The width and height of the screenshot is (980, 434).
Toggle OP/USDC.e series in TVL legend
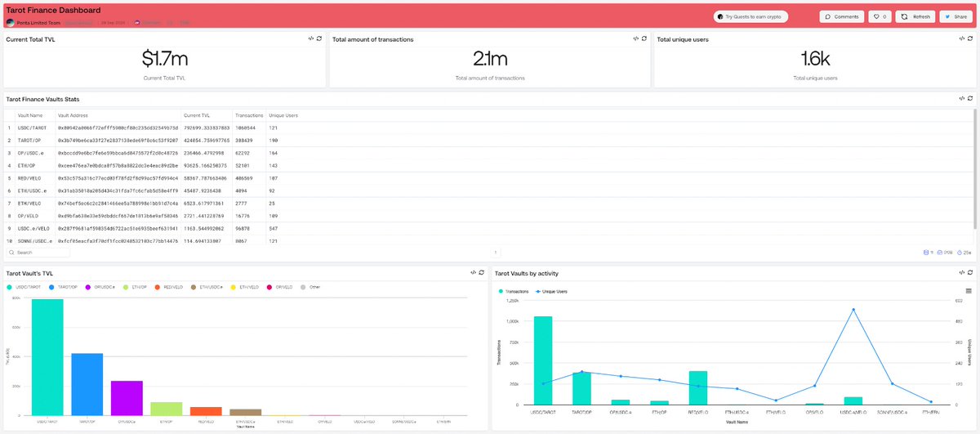[x=100, y=287]
